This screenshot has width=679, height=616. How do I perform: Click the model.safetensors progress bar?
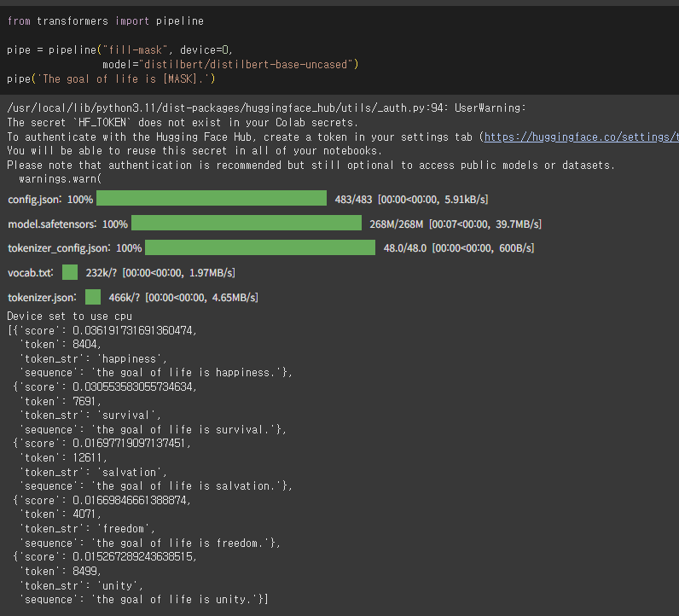247,223
